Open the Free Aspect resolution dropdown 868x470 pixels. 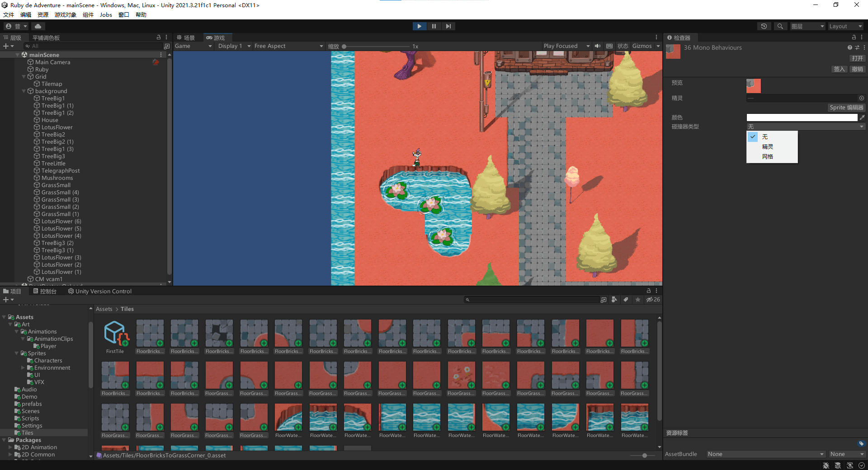pos(288,46)
